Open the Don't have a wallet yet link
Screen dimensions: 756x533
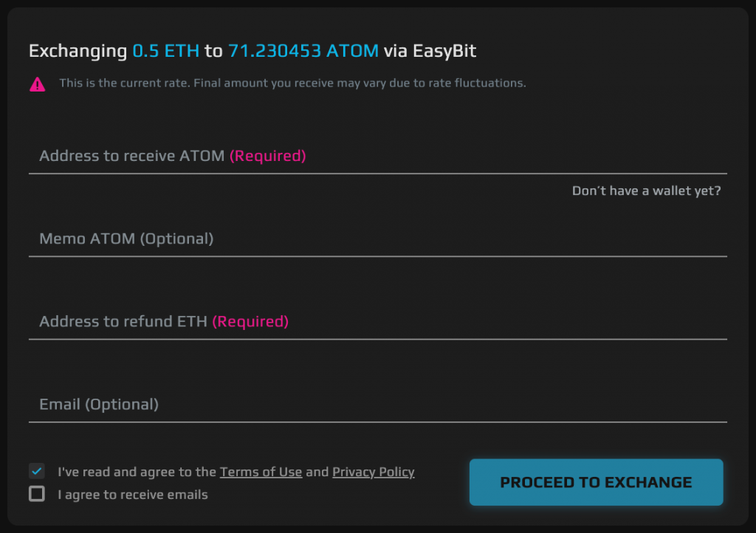click(x=646, y=191)
